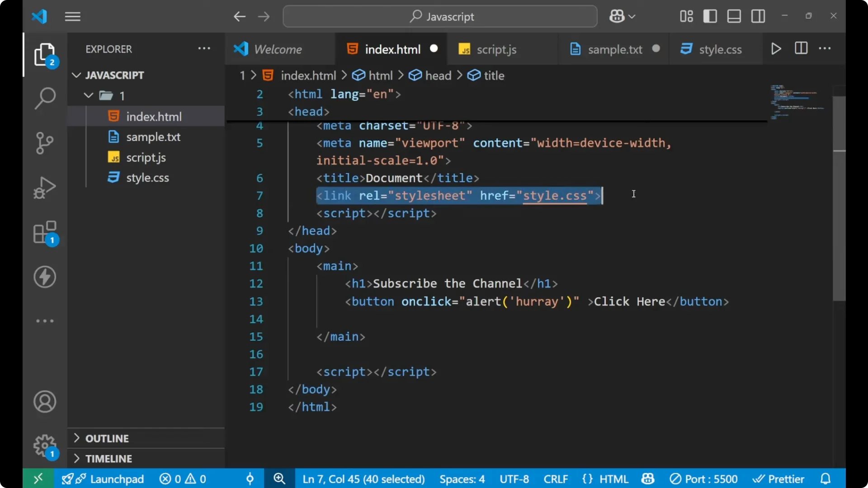Open notifications from the bell icon
This screenshot has height=488, width=868.
click(x=826, y=479)
